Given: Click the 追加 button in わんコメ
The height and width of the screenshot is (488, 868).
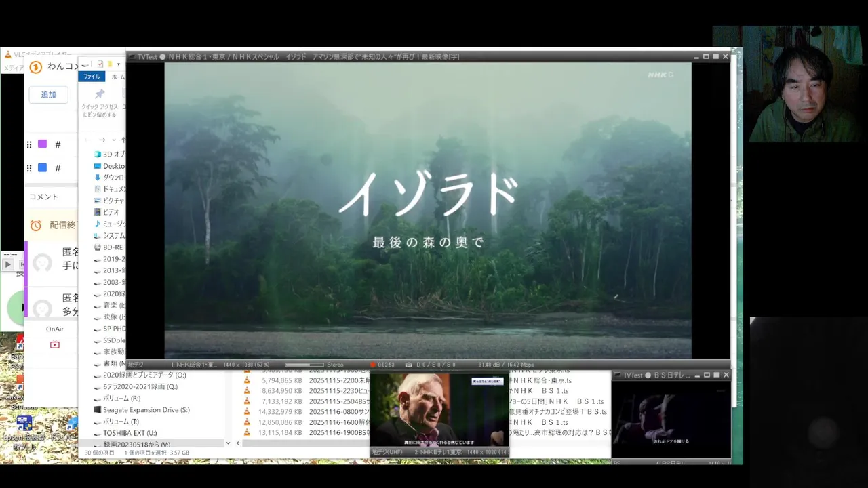Looking at the screenshot, I should (49, 95).
